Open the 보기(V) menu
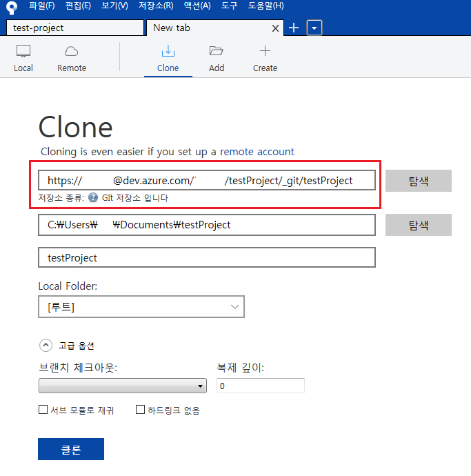This screenshot has width=471, height=476. pos(114,6)
